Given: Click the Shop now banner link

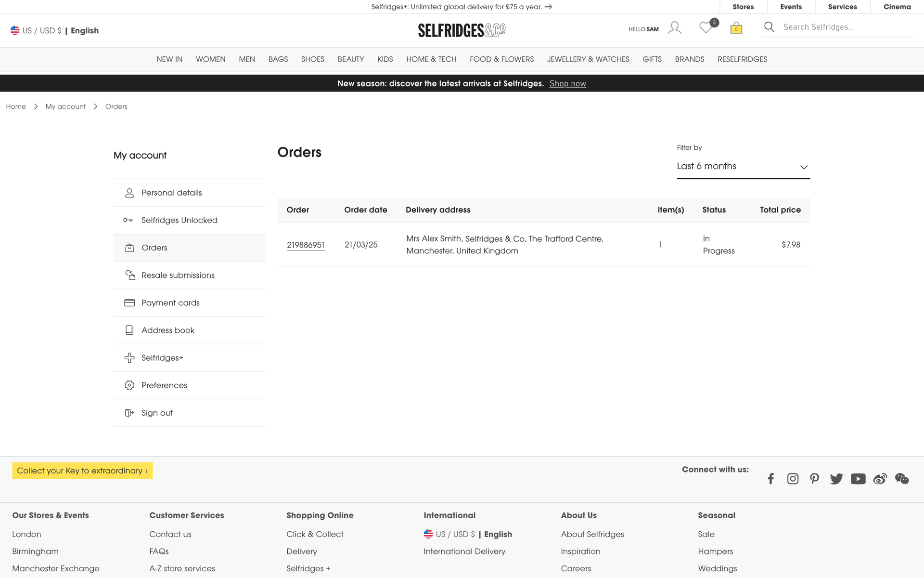Looking at the screenshot, I should (567, 83).
